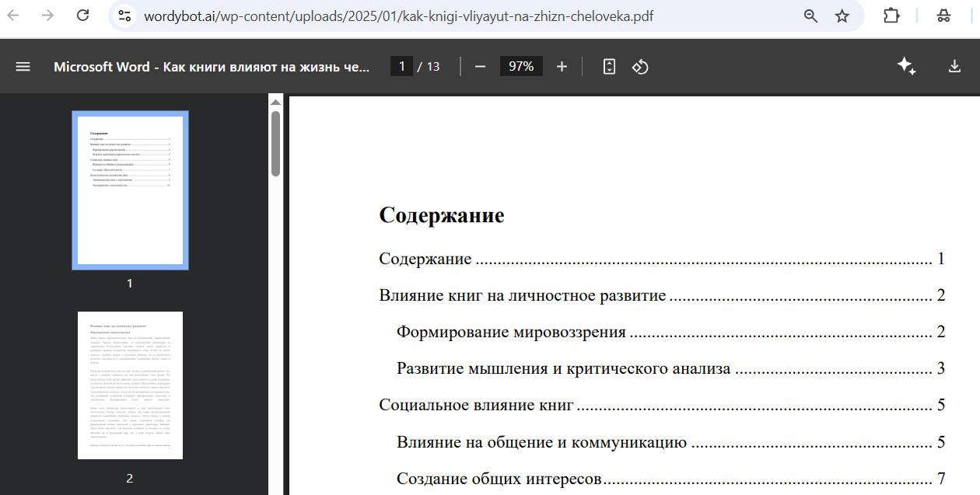Bookmark this page with the star

click(842, 16)
